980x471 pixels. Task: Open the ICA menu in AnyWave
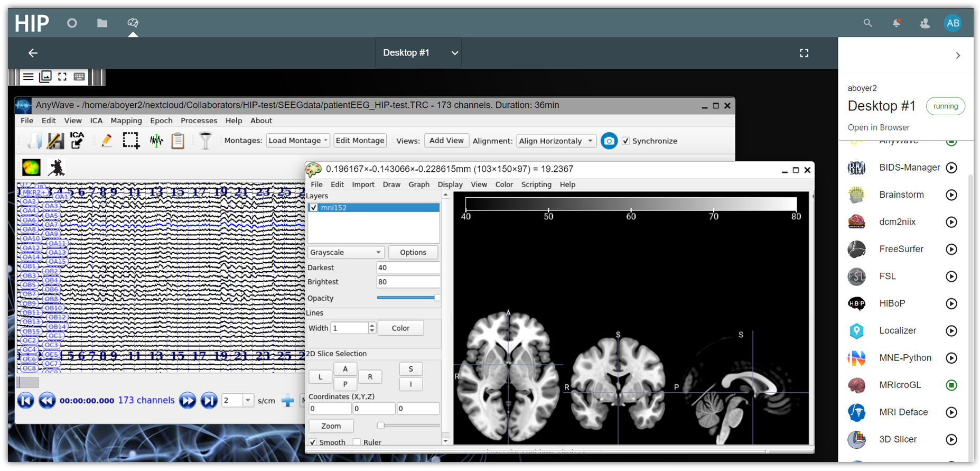96,121
